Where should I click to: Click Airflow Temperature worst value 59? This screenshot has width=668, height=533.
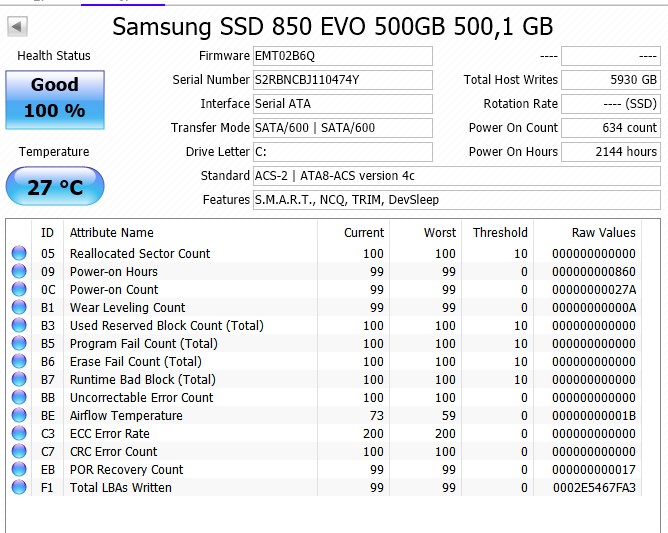(449, 415)
